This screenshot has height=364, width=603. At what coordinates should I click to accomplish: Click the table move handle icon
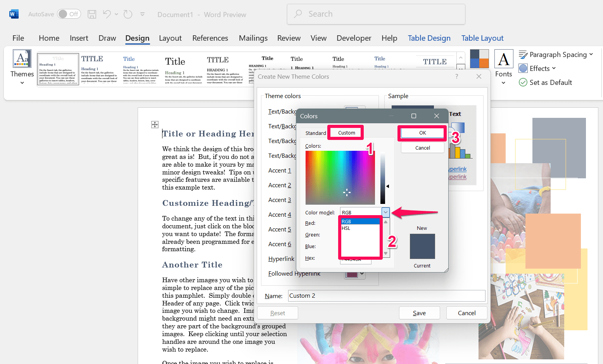155,124
